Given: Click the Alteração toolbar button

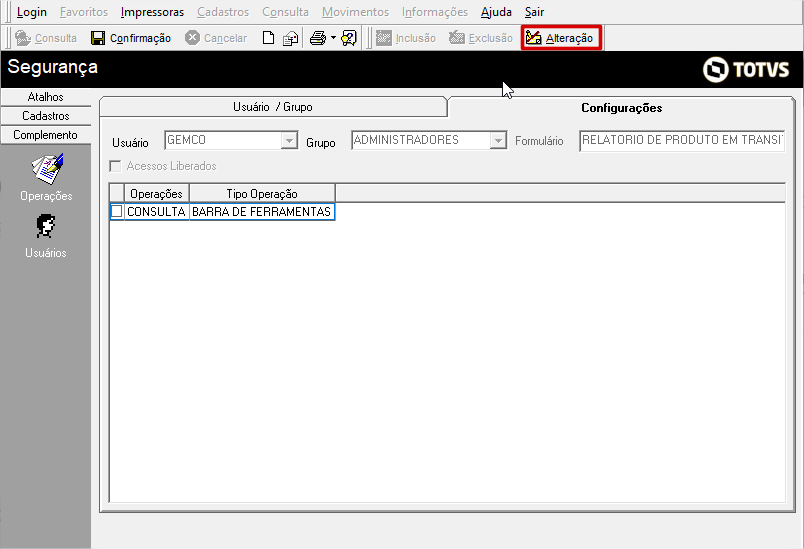Looking at the screenshot, I should coord(561,38).
